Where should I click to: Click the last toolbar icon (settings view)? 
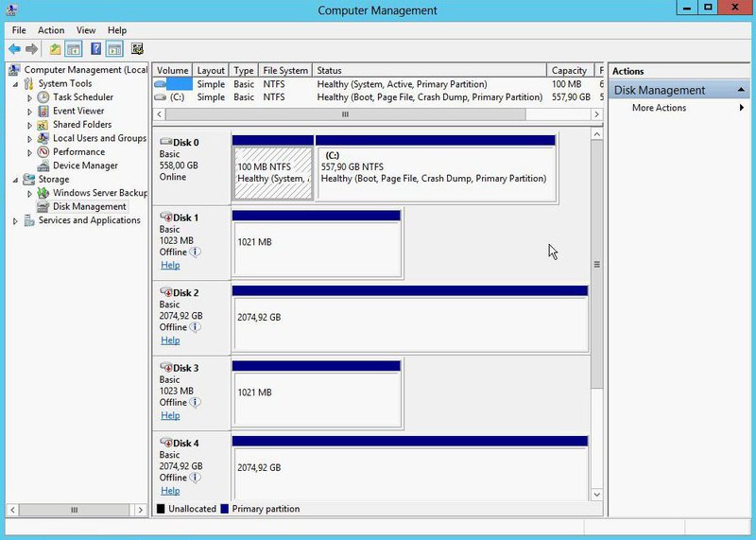click(137, 49)
